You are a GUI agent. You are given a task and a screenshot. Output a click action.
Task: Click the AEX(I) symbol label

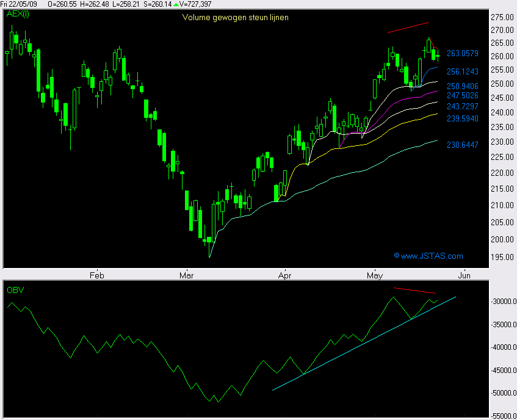[x=18, y=15]
